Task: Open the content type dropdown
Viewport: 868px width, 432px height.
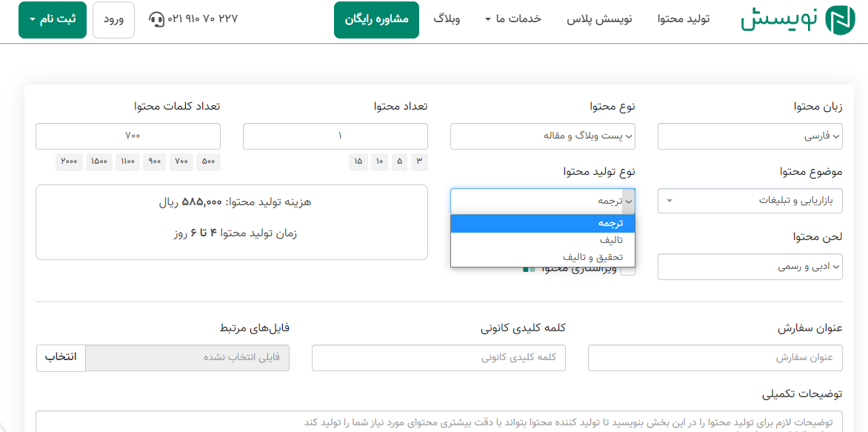Action: click(x=542, y=136)
